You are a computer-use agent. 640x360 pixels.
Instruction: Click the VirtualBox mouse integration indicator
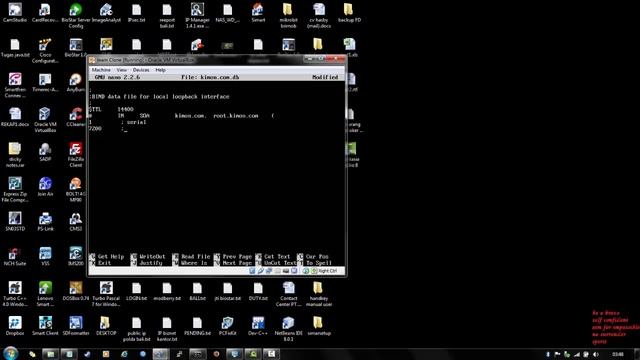[305, 271]
